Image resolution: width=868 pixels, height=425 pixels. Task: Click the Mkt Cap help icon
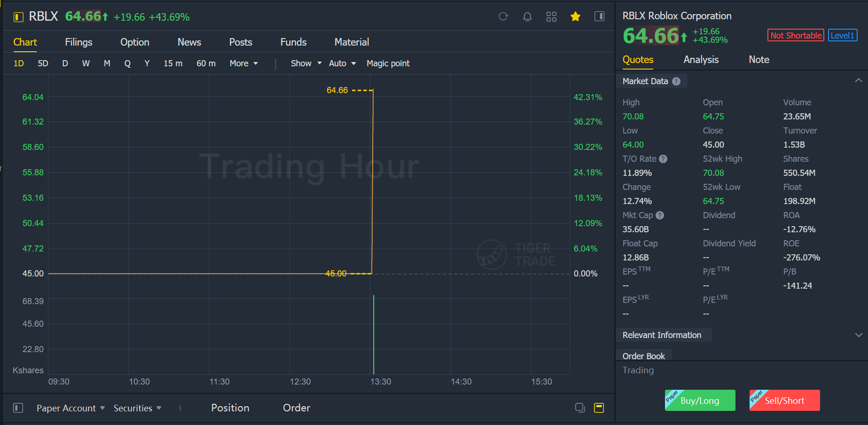660,215
